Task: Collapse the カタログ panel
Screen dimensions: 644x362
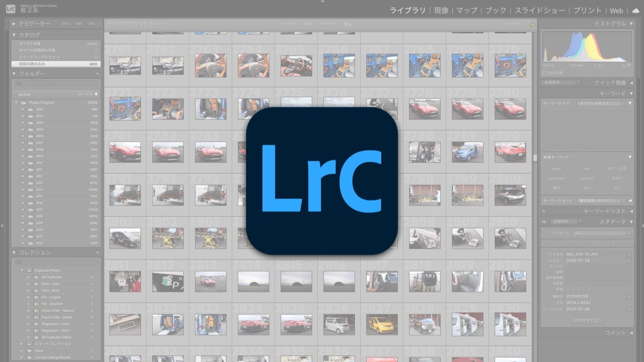Action: pyautogui.click(x=14, y=35)
